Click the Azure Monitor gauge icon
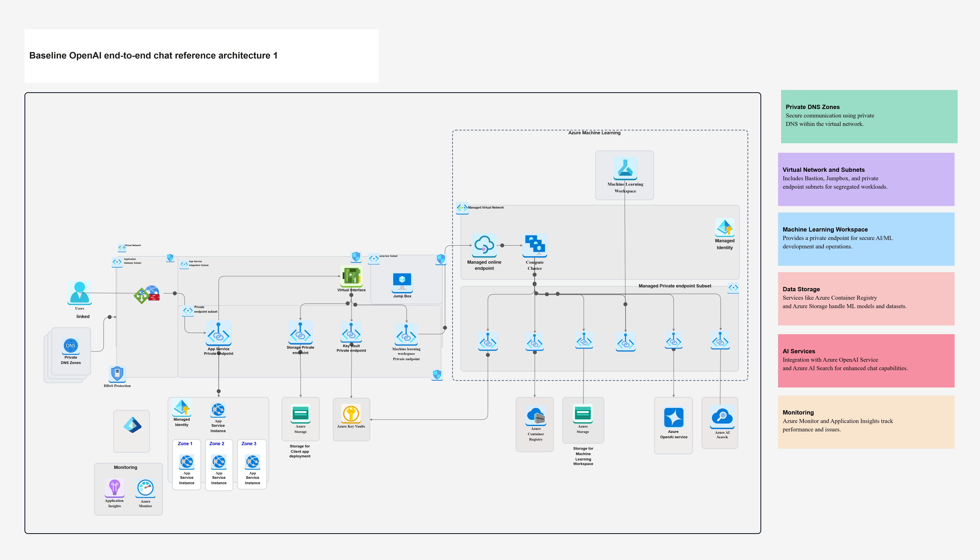 [145, 488]
